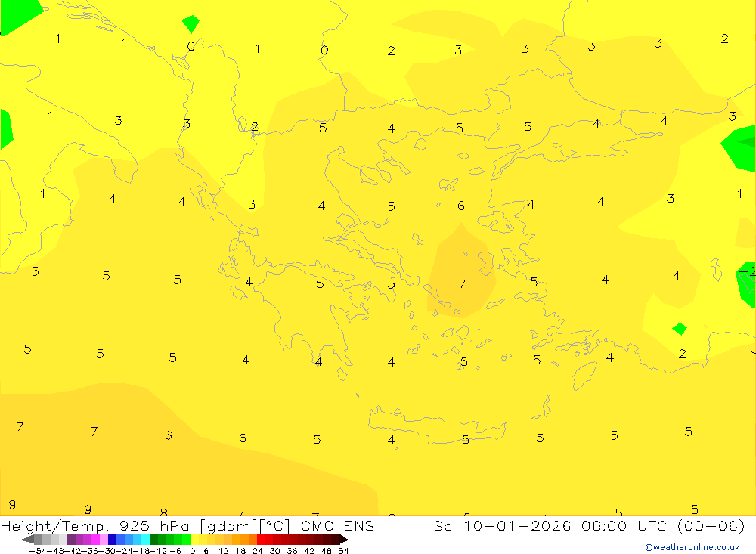Click the 'CMC ENS' model label
Viewport: 756px width, 554px height.
point(337,525)
